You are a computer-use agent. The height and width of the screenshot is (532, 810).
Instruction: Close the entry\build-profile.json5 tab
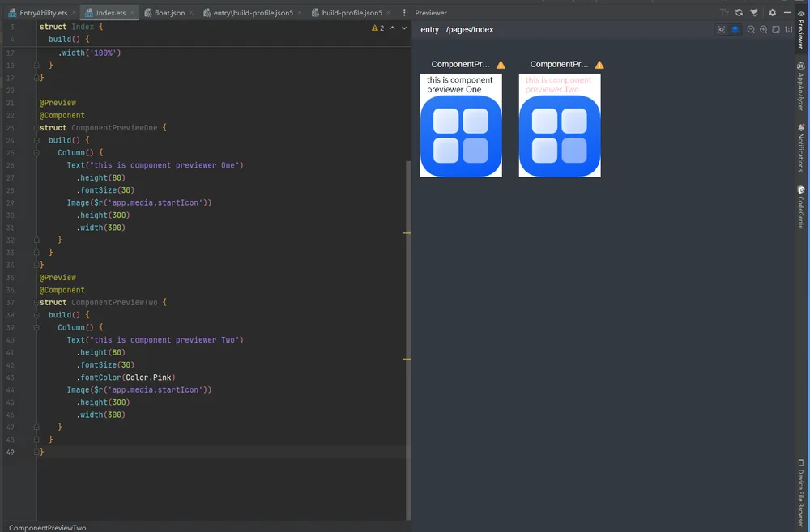pyautogui.click(x=300, y=12)
